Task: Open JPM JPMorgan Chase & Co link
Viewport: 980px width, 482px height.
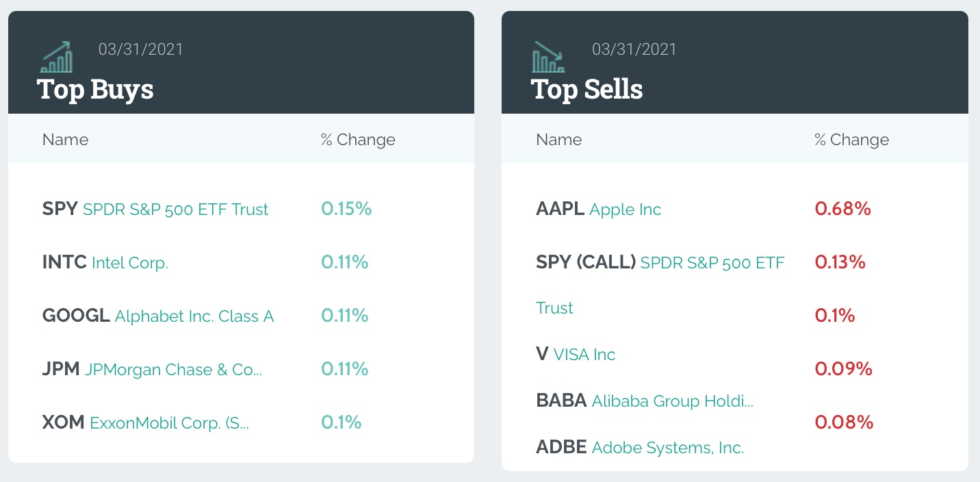Action: (152, 369)
